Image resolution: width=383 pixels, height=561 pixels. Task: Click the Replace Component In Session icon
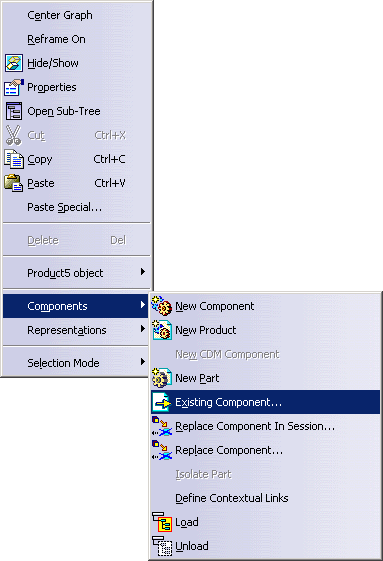(162, 426)
